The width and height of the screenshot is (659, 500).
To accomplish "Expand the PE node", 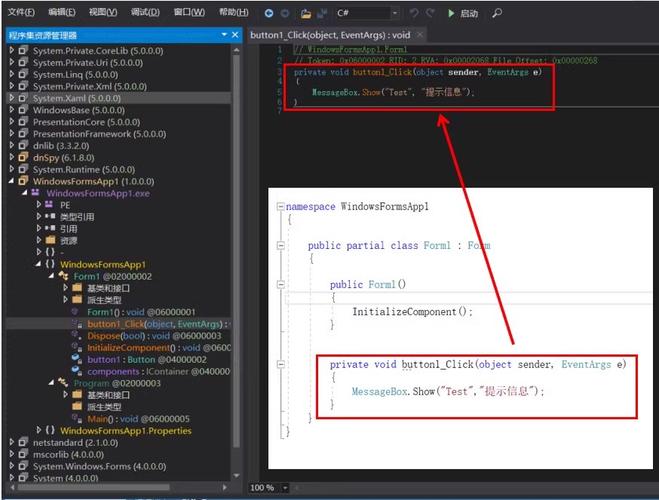I will pos(39,205).
